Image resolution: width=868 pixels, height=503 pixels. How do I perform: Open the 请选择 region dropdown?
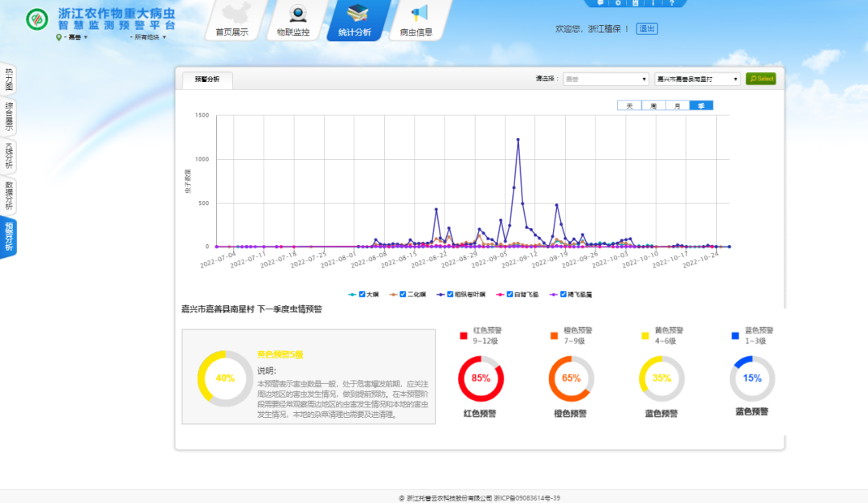click(605, 79)
